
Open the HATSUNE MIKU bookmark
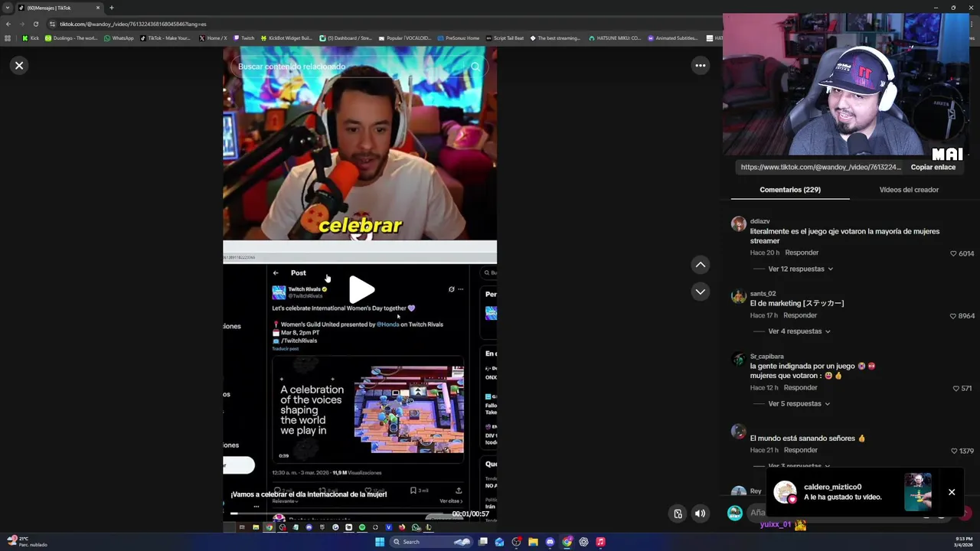coord(616,38)
